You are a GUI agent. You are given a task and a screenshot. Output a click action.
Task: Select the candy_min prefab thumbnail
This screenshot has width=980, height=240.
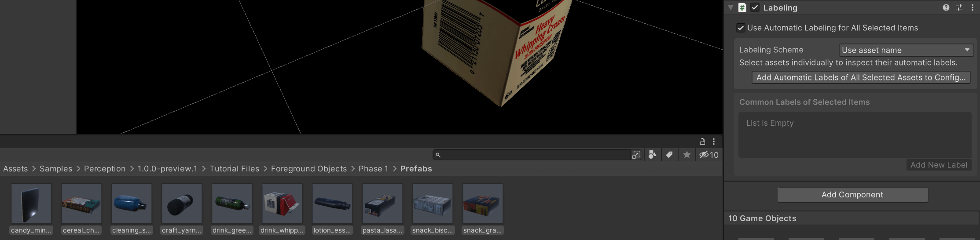click(x=31, y=204)
